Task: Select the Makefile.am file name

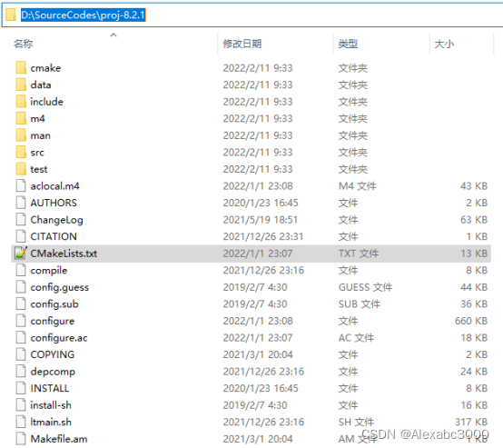Action: point(59,439)
